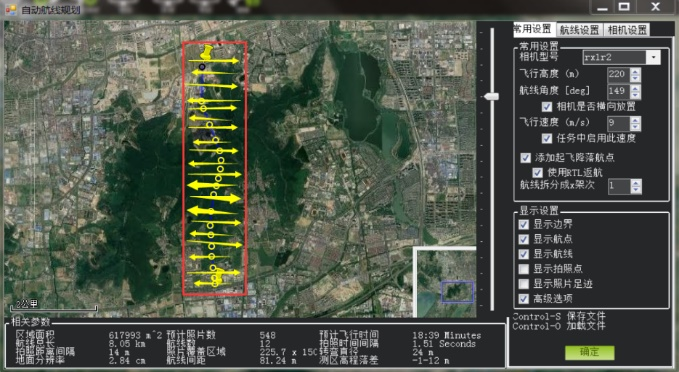Click the green 确定 button

click(589, 352)
